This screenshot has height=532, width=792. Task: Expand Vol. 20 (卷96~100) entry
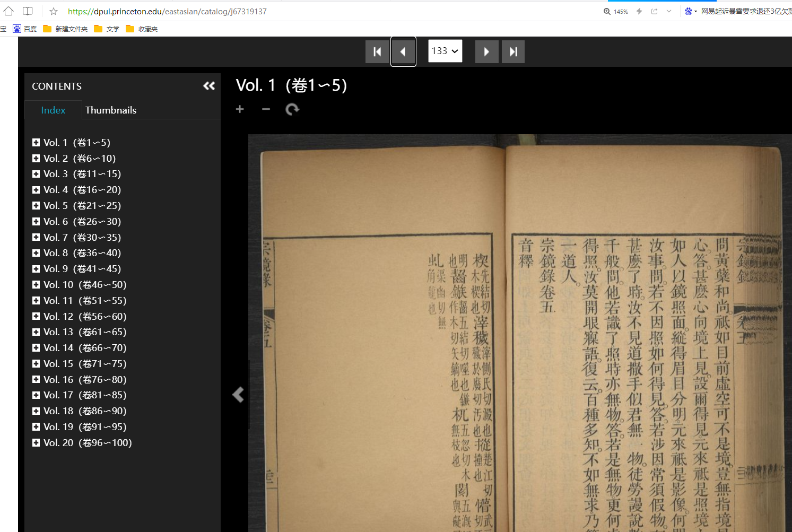[x=36, y=443]
